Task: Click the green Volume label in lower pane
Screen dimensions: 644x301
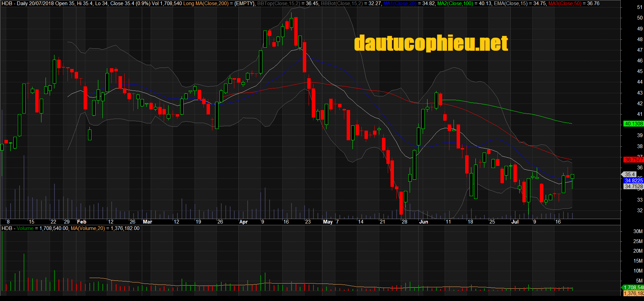Action: point(25,228)
